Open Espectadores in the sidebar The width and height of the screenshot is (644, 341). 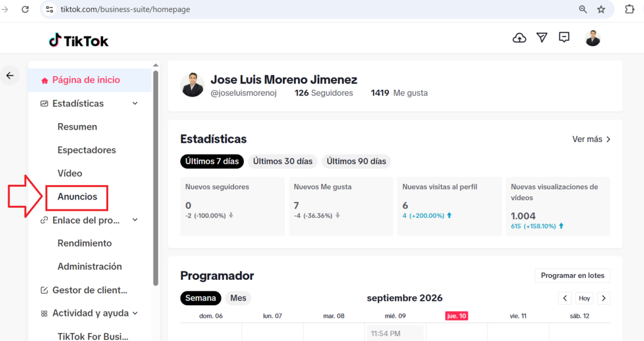pos(87,150)
